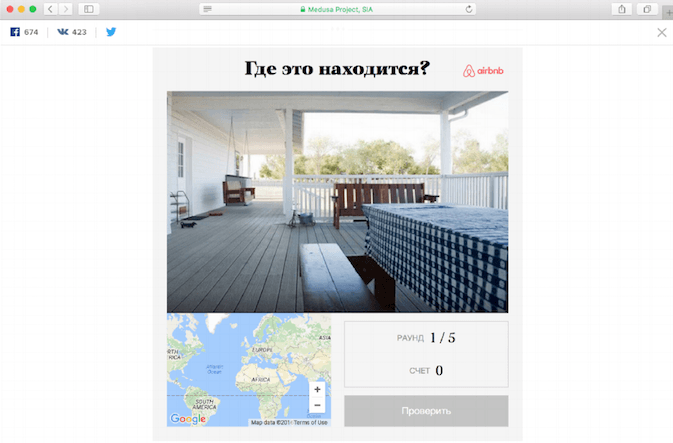Open the reader view icon in address bar
Screen dimensions: 673x443
coord(207,9)
